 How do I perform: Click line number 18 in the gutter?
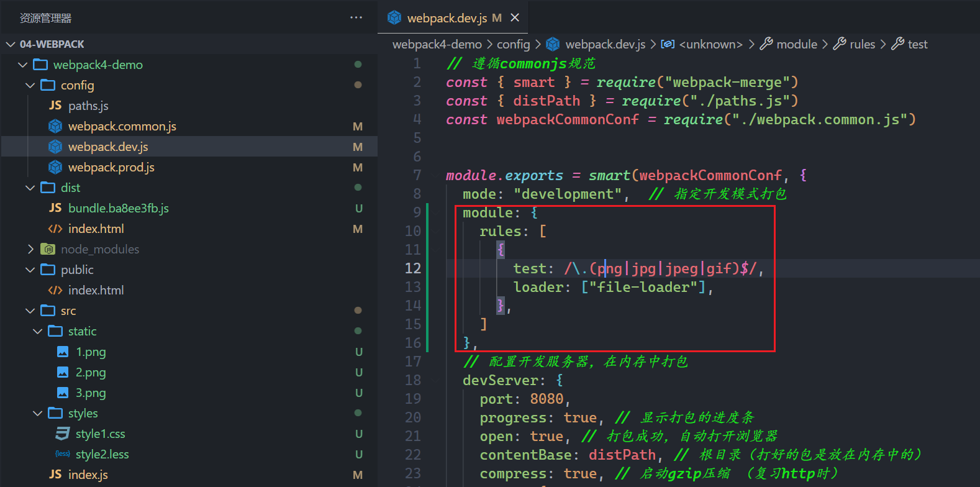(x=413, y=380)
